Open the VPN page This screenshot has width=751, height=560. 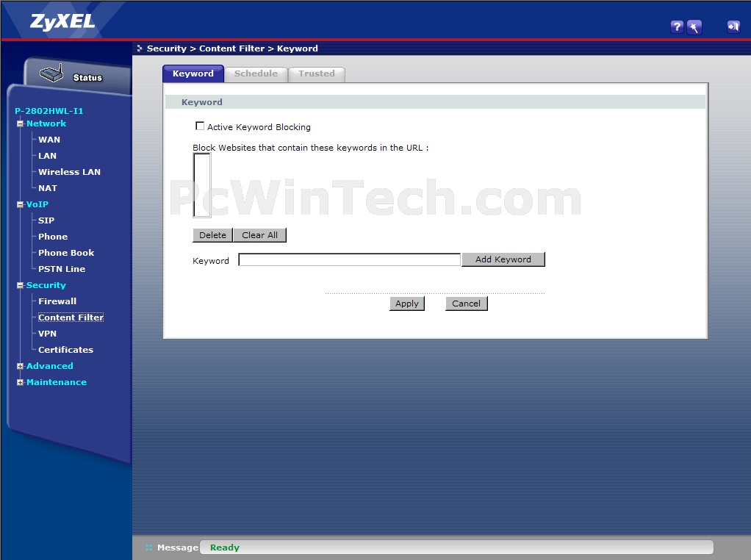coord(48,334)
